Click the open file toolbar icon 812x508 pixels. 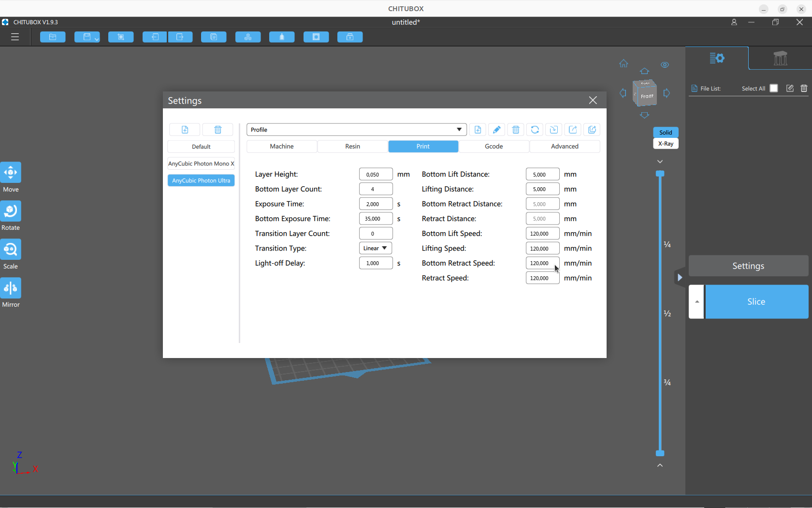53,37
